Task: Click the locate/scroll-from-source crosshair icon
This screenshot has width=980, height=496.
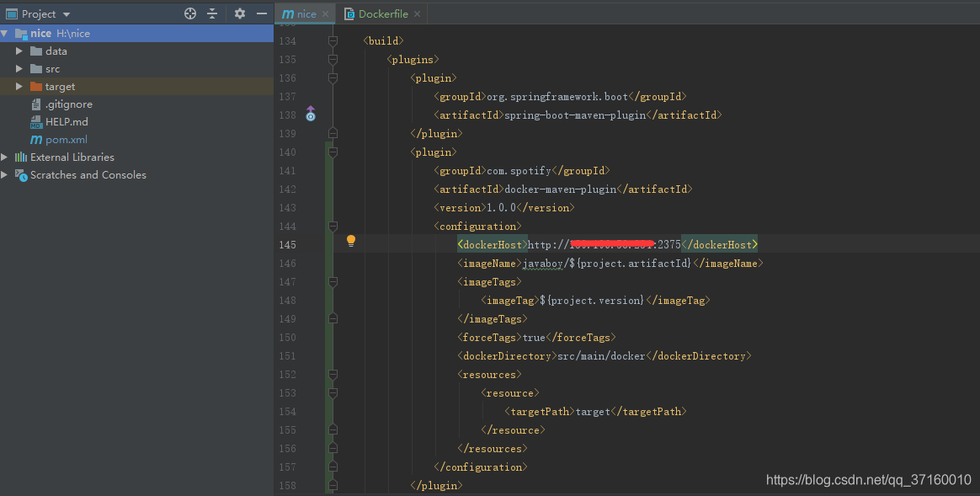Action: pos(190,13)
